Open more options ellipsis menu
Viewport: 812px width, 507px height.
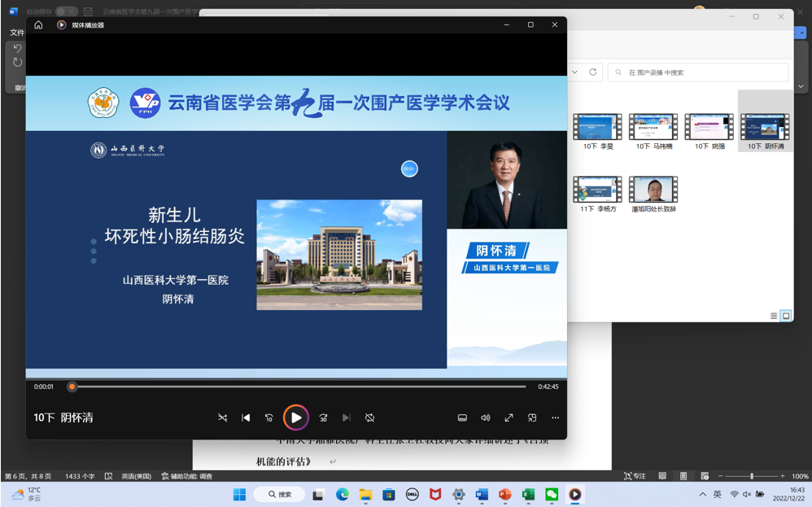pyautogui.click(x=556, y=417)
